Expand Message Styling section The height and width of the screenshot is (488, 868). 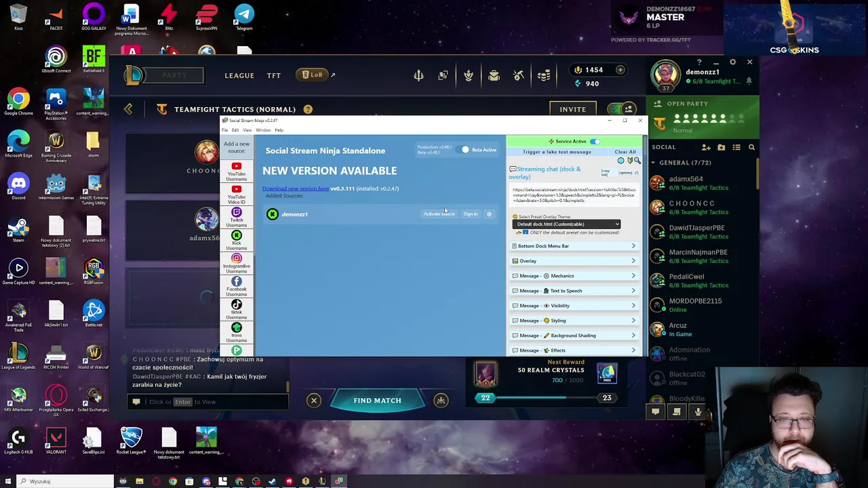coord(574,321)
